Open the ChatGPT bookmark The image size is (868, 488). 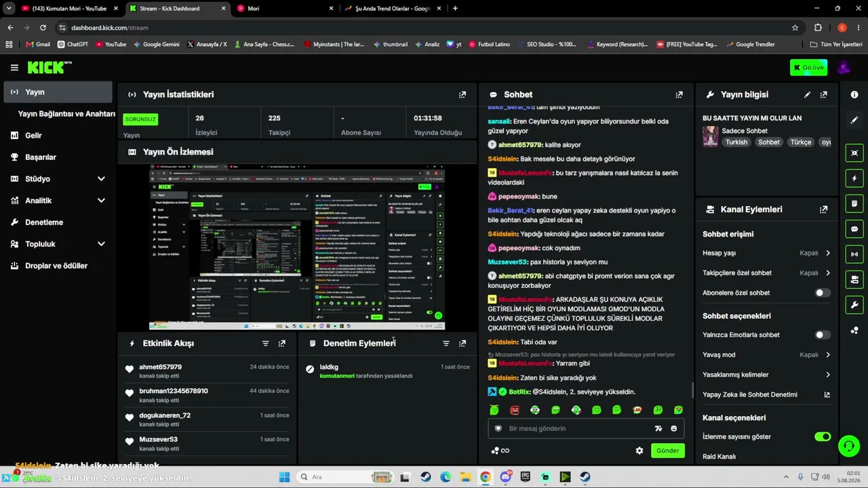73,45
